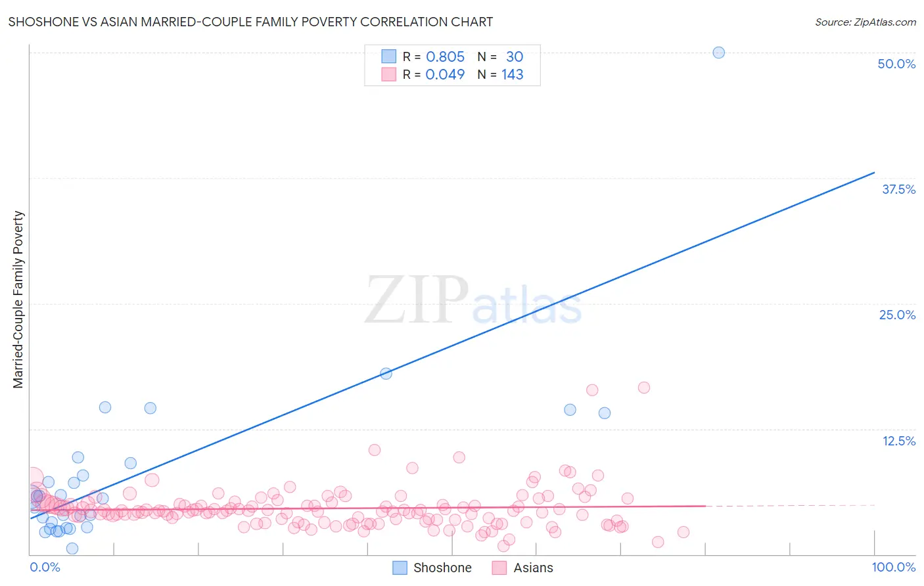This screenshot has height=586, width=924.
Task: Click the 50.0% y-axis label
Action: pos(896,64)
